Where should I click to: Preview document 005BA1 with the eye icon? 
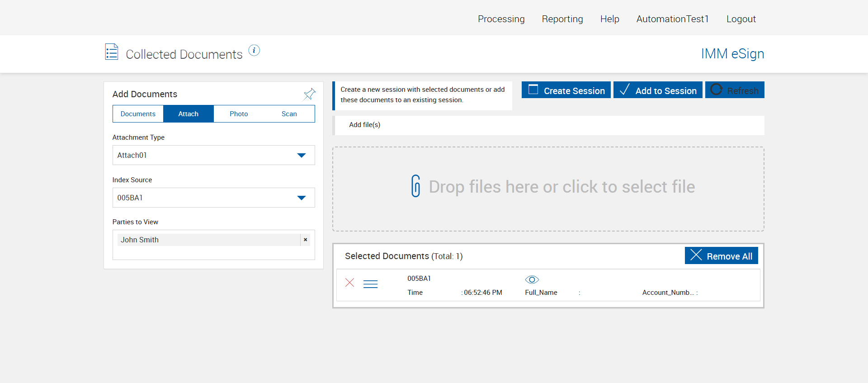pyautogui.click(x=532, y=279)
